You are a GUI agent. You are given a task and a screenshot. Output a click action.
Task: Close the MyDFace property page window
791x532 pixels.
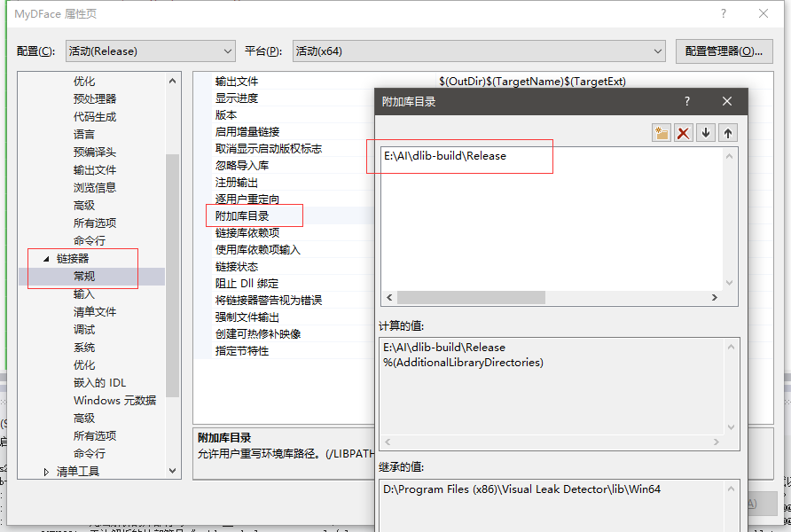(764, 13)
